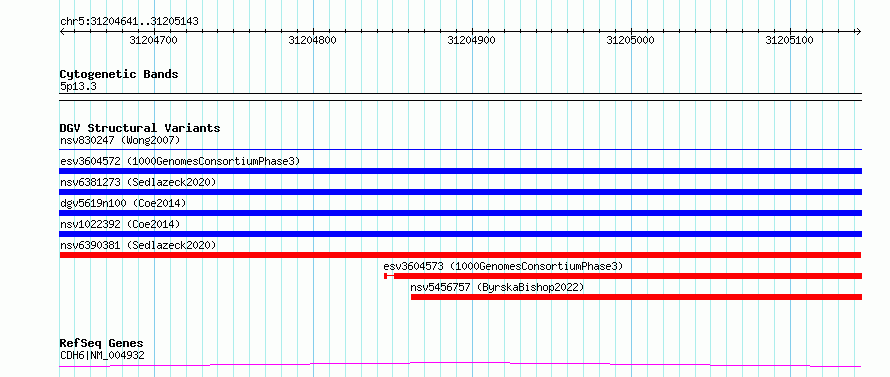Open gene label CDH6|NM_004932

[x=102, y=356]
